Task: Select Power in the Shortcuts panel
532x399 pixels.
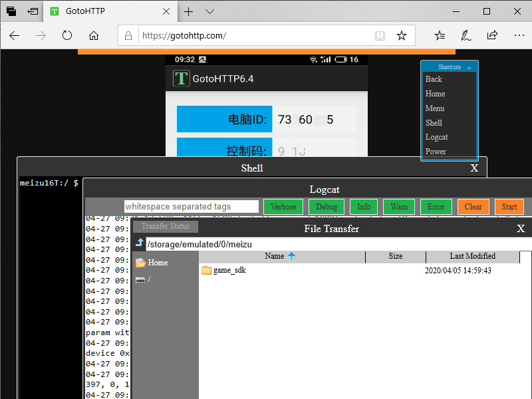Action: 436,152
